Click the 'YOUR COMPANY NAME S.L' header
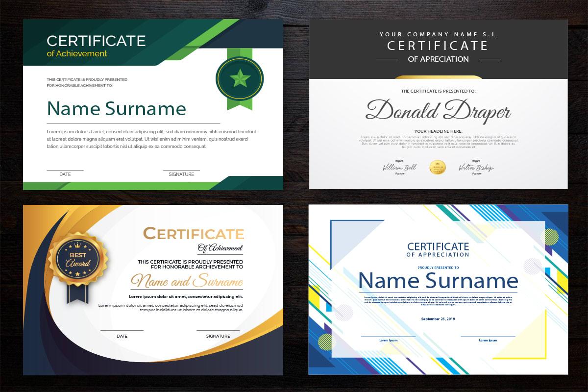588x392 pixels. 438,35
